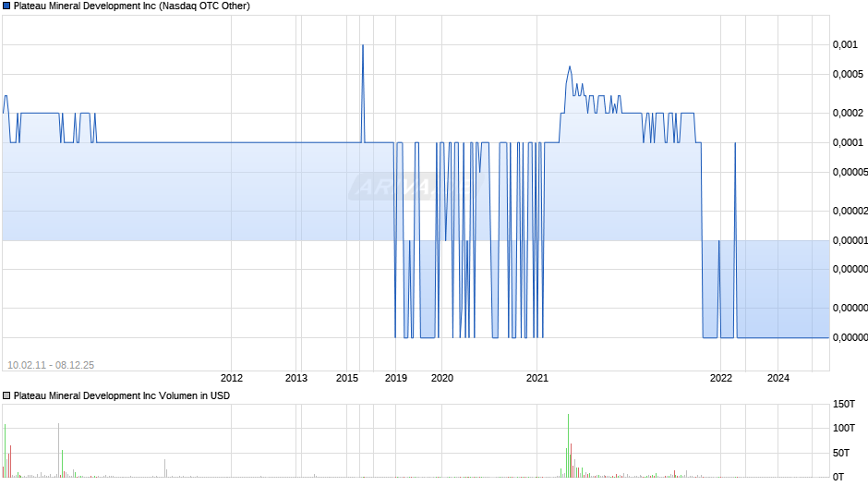The image size is (868, 486).
Task: Click the 0,00005 price axis label
Action: click(x=850, y=173)
